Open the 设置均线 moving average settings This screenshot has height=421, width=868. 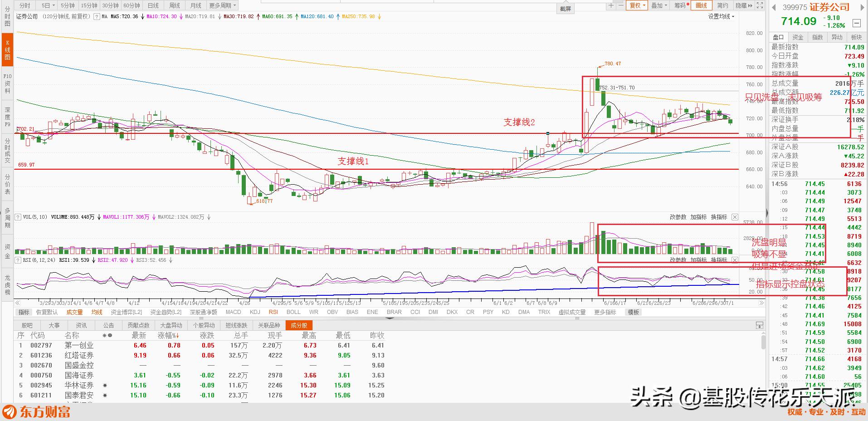(721, 16)
